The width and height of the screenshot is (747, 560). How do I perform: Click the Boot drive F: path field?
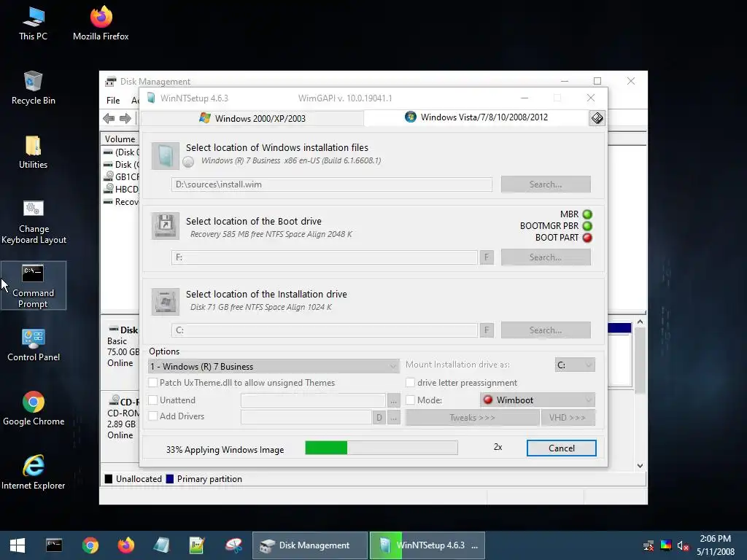325,257
